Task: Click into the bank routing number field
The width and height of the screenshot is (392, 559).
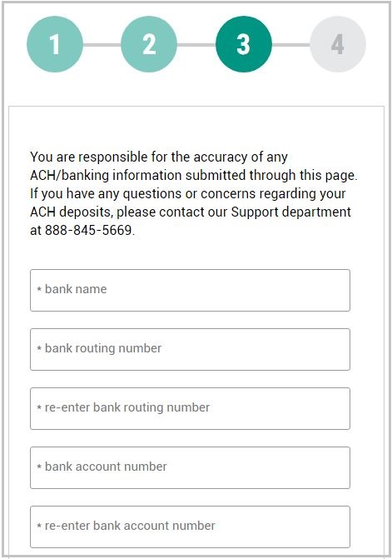Action: click(190, 349)
